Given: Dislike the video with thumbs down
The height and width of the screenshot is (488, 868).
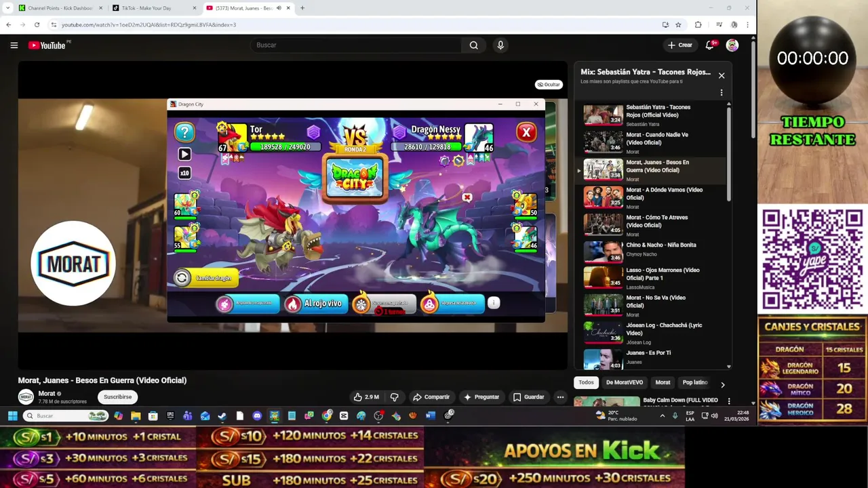Looking at the screenshot, I should (x=395, y=397).
